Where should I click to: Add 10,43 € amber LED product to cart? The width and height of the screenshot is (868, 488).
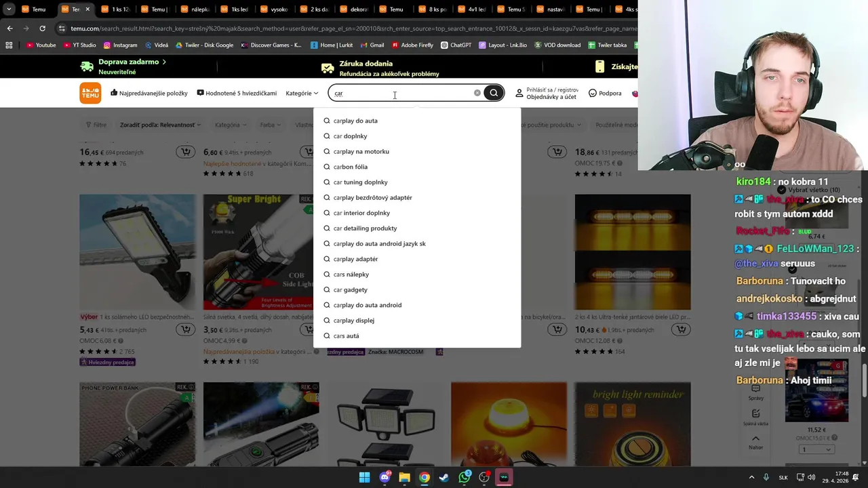coord(680,329)
